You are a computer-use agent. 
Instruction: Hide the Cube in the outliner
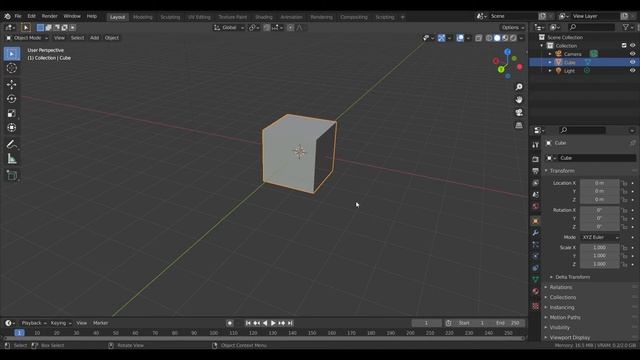coord(632,62)
